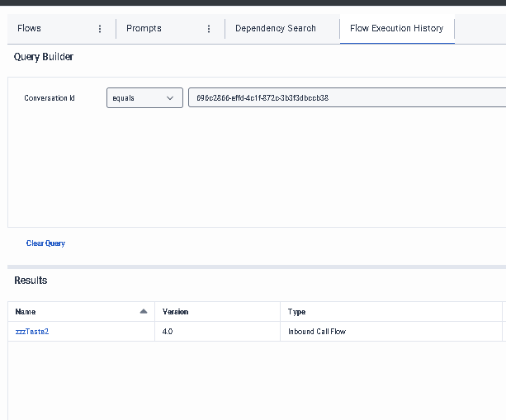
Task: Click the Name column sort arrow
Action: pyautogui.click(x=144, y=311)
